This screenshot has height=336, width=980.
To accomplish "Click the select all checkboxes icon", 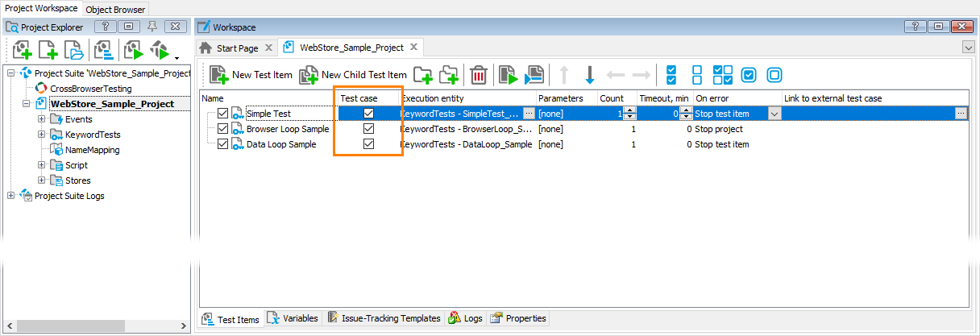I will 672,75.
